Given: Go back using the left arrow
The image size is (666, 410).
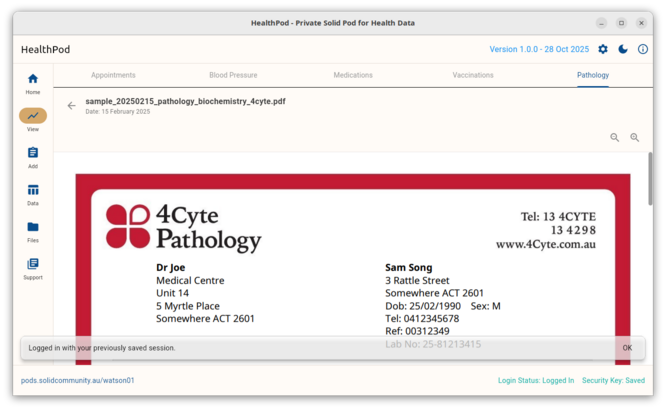Looking at the screenshot, I should pos(71,105).
